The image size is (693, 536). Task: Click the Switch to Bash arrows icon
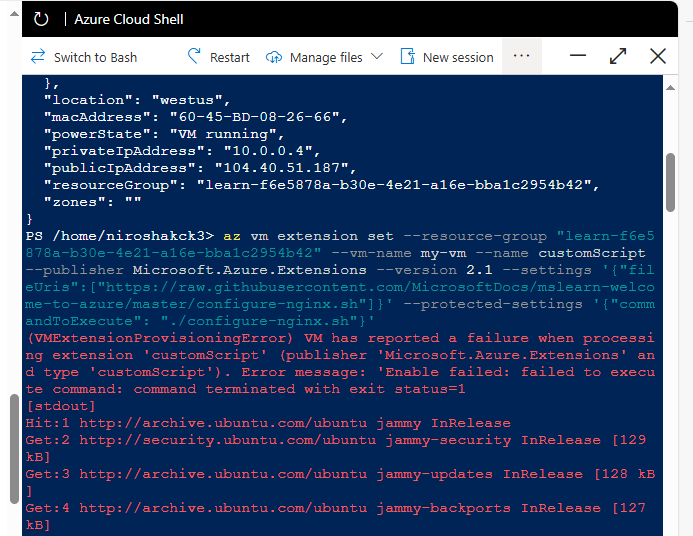[38, 57]
